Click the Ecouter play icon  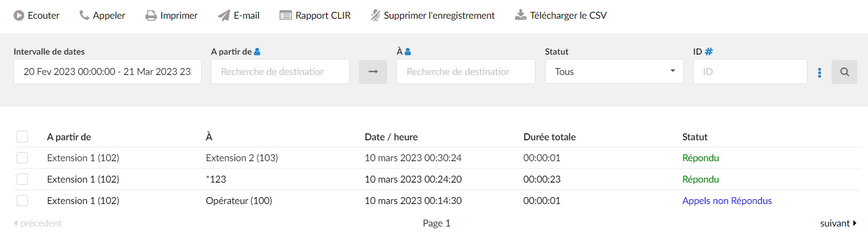pyautogui.click(x=19, y=16)
